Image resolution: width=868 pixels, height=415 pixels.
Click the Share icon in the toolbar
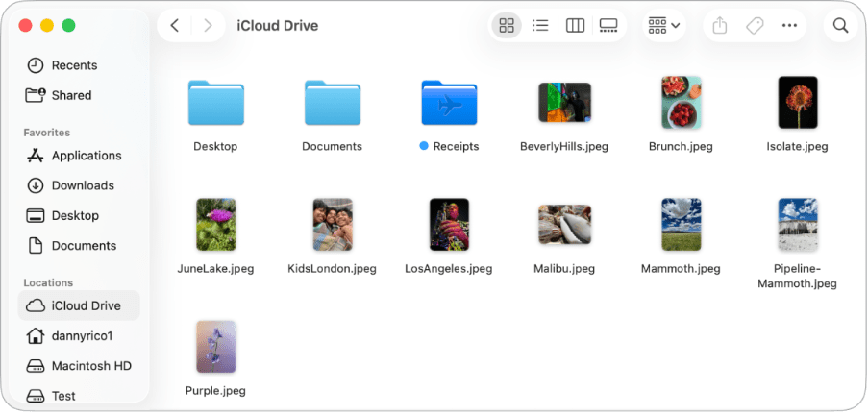(x=720, y=26)
